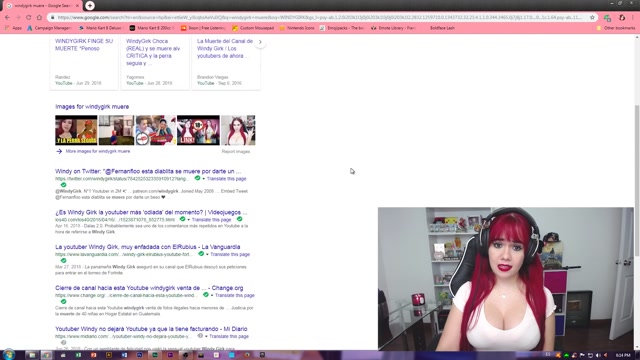The height and width of the screenshot is (360, 640).
Task: Click the vertical scrollbar thumb of the page
Action: 637,181
